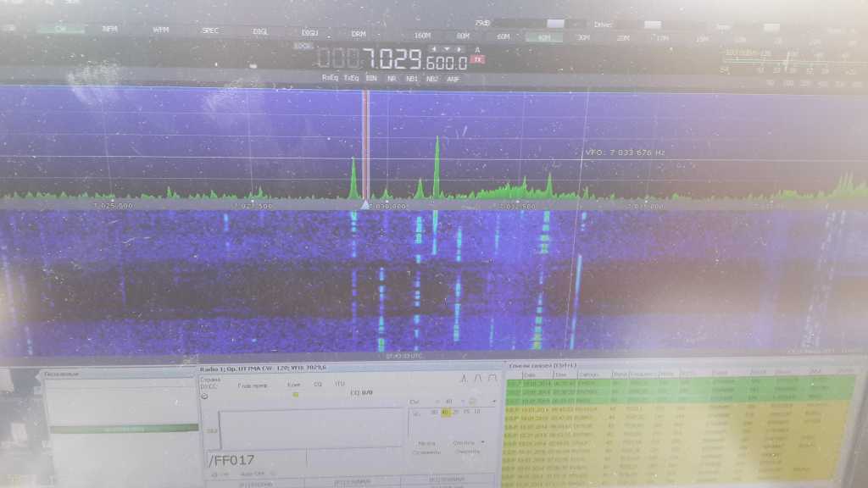This screenshot has height=488, width=868.
Task: Toggle the ANF auto notch filter
Action: click(453, 78)
